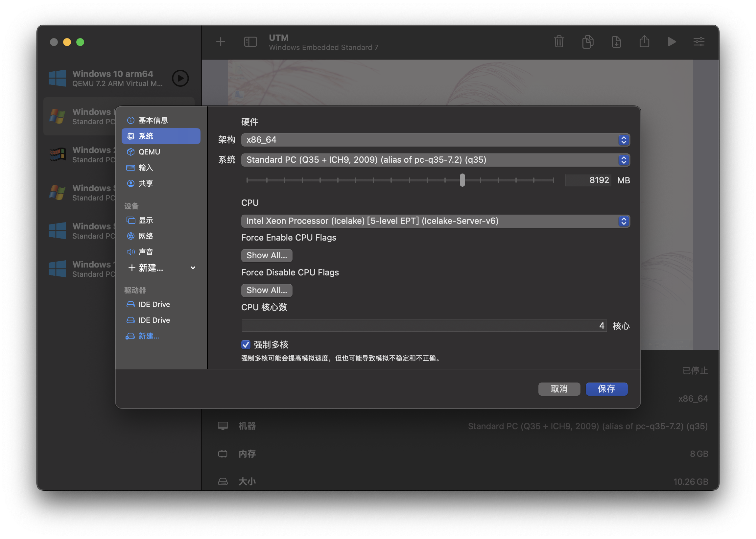This screenshot has height=539, width=756.
Task: Adjust the memory slider
Action: tap(462, 179)
